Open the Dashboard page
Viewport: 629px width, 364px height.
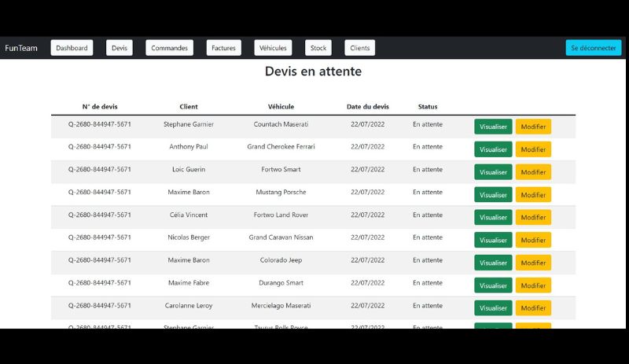tap(72, 48)
